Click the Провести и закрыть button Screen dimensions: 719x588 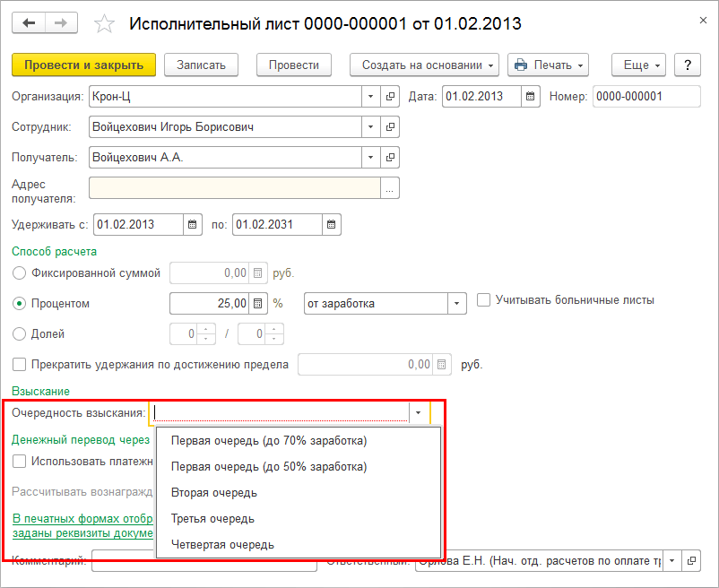pyautogui.click(x=83, y=65)
